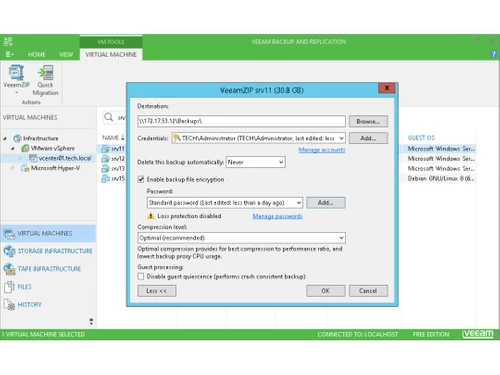Select the Virtual Machine ribbon tab

(111, 54)
